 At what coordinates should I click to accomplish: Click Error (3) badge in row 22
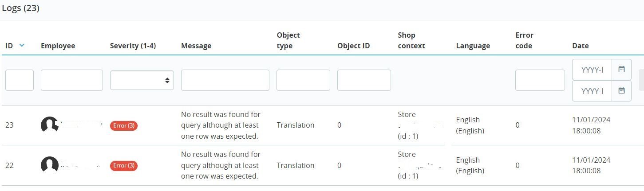click(124, 166)
